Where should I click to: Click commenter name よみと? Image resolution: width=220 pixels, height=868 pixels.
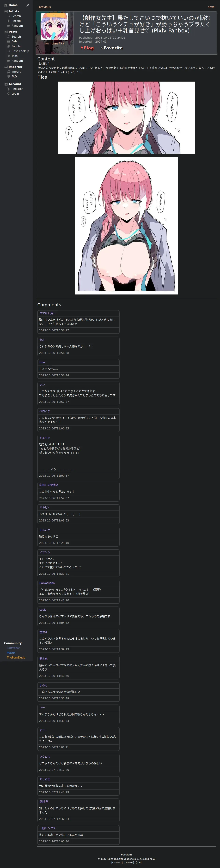(43, 685)
